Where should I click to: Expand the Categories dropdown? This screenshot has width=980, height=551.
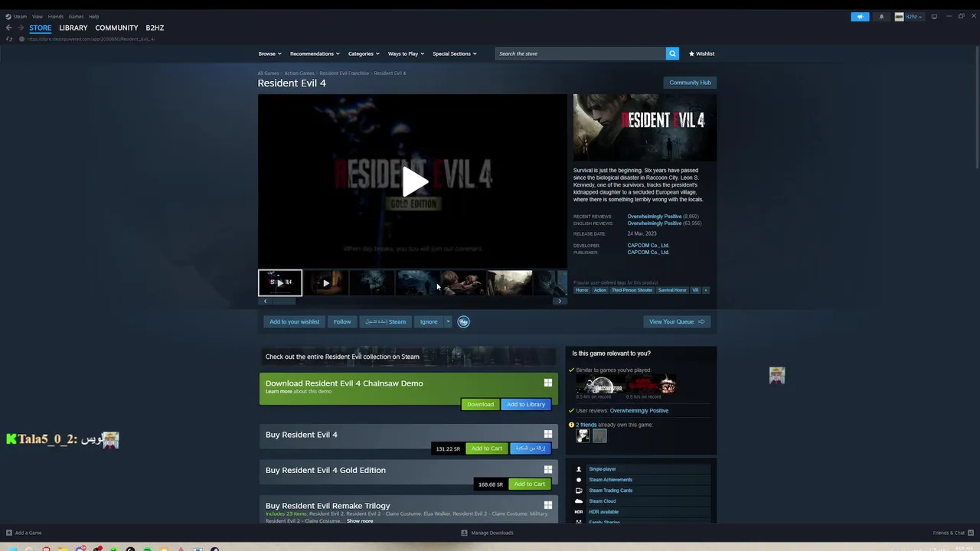[364, 54]
